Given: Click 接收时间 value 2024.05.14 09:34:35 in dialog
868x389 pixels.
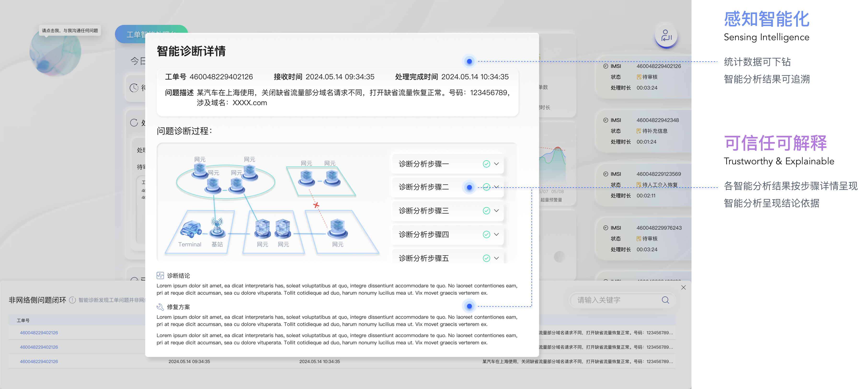Looking at the screenshot, I should click(x=340, y=77).
